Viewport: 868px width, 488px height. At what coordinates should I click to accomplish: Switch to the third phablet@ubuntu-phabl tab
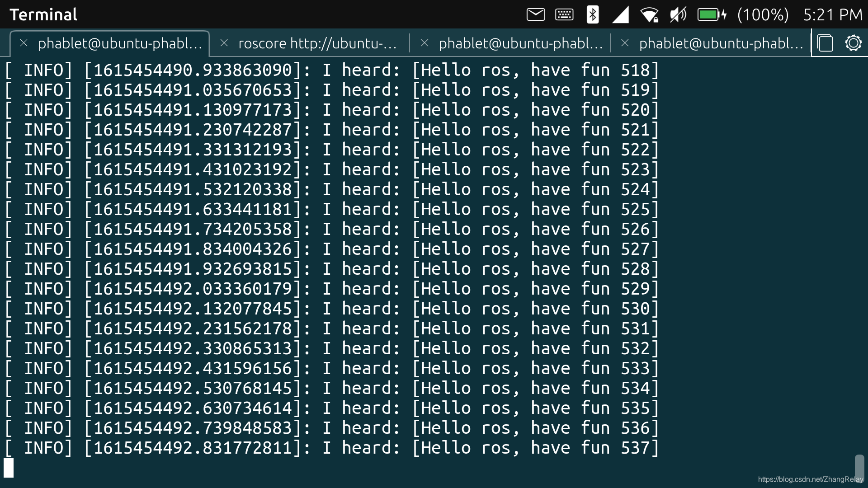coord(520,43)
